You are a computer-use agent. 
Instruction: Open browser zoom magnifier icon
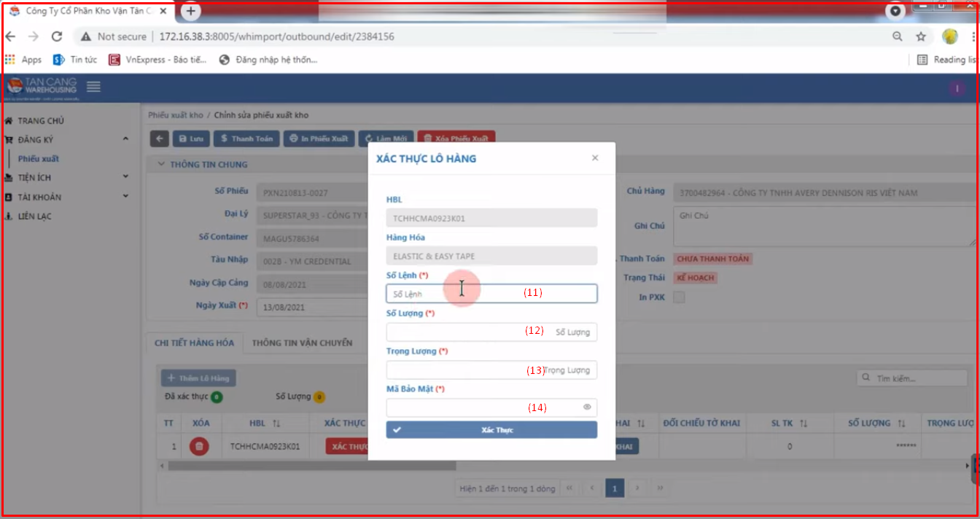pos(898,36)
